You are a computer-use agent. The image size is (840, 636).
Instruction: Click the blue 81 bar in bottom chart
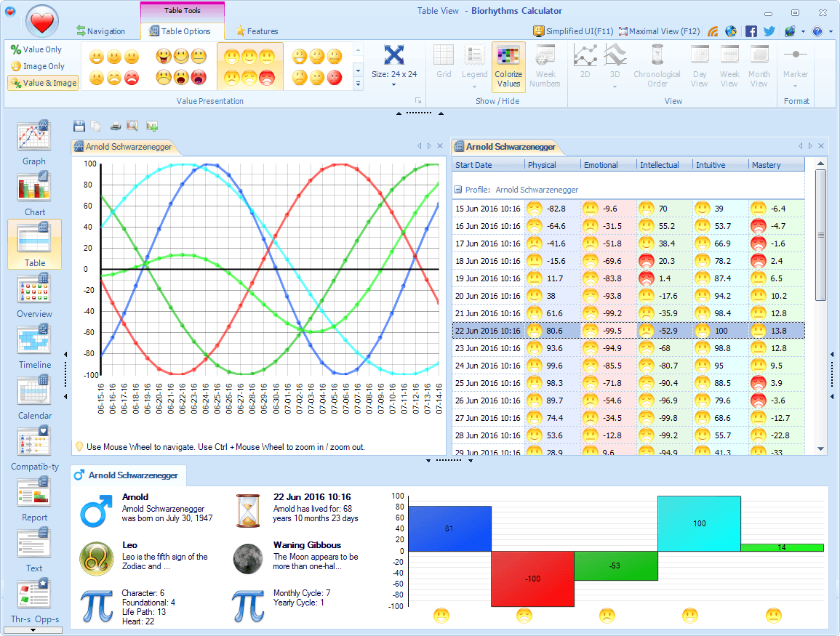[x=449, y=529]
